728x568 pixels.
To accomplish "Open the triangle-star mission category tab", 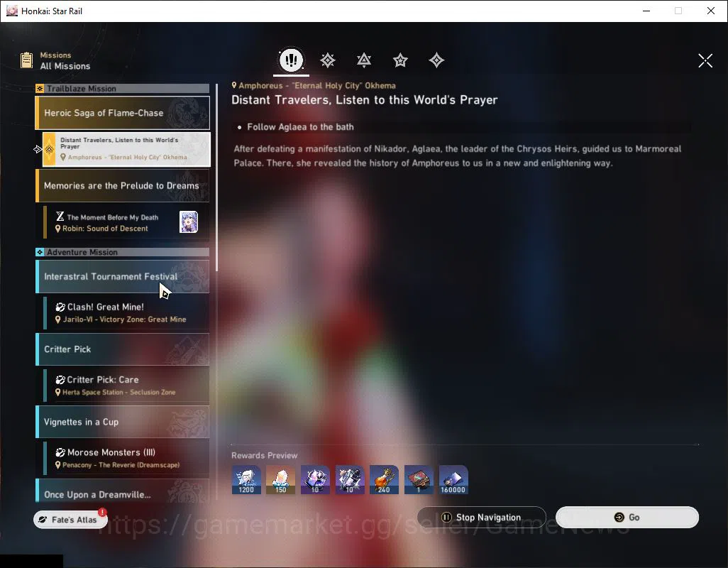I will [x=364, y=60].
